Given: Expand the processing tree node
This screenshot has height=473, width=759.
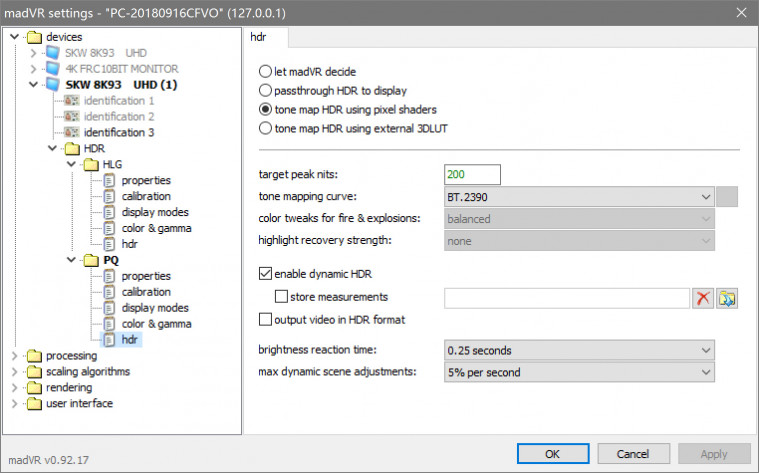Looking at the screenshot, I should (14, 355).
